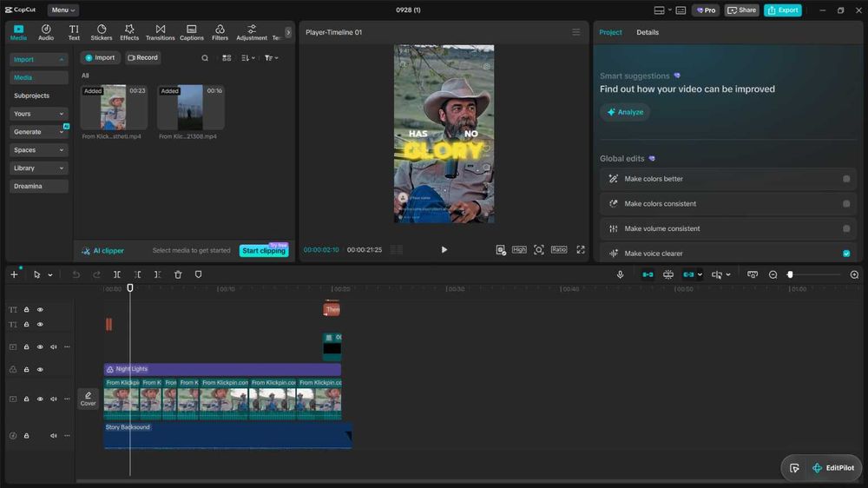
Task: Switch media view to grid layout icon
Action: click(x=227, y=58)
